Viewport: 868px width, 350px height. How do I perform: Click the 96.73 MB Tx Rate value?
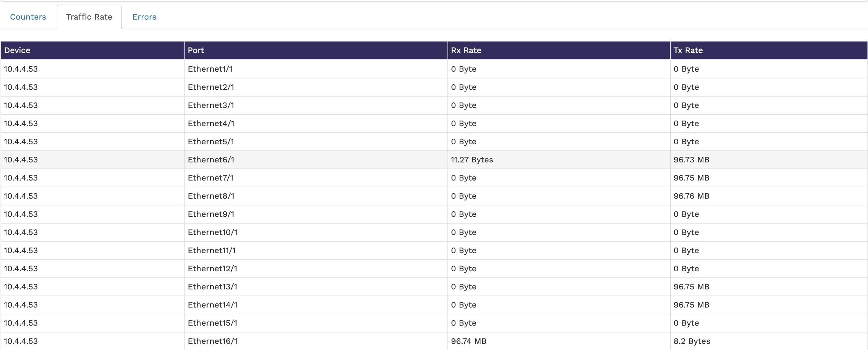(691, 160)
